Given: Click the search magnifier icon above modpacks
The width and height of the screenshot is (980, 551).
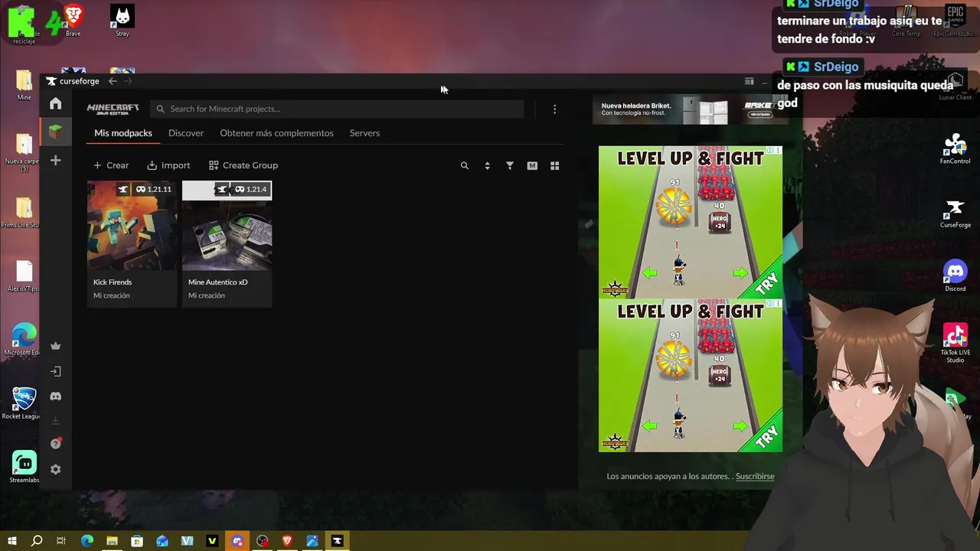Looking at the screenshot, I should 464,165.
